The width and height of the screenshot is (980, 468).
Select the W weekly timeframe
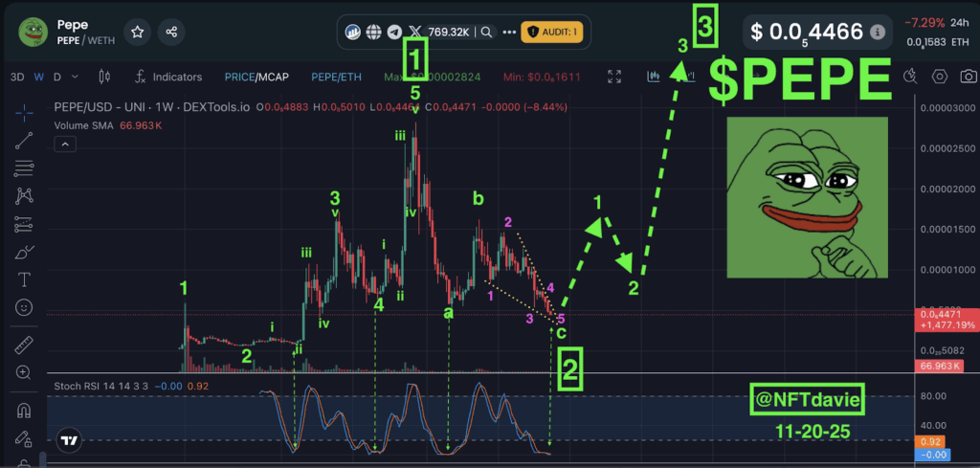[39, 77]
